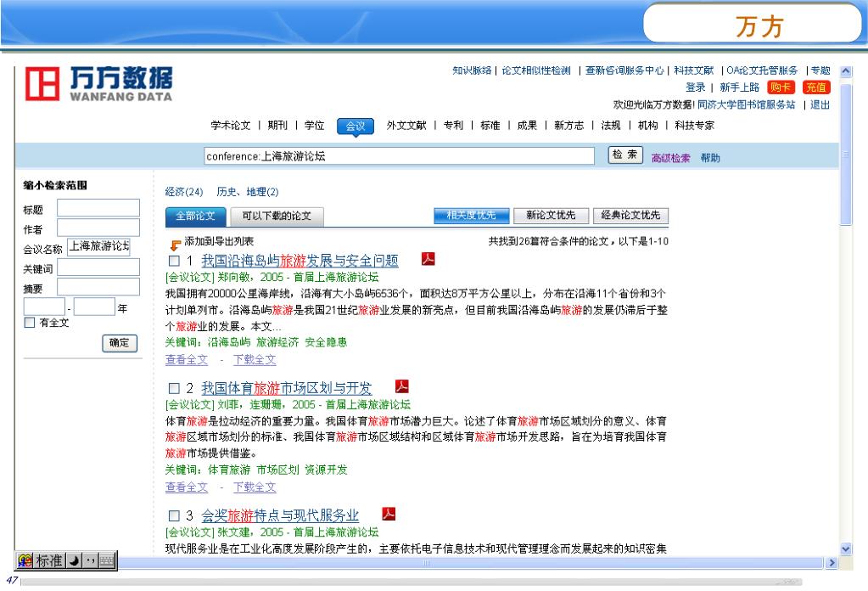Open 机构 category
868x591 pixels.
click(x=647, y=125)
